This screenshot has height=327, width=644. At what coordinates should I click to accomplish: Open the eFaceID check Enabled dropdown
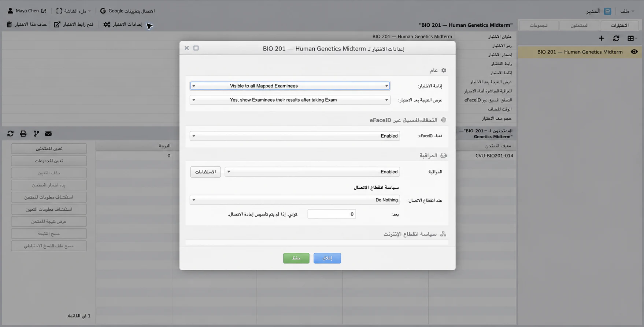point(295,136)
